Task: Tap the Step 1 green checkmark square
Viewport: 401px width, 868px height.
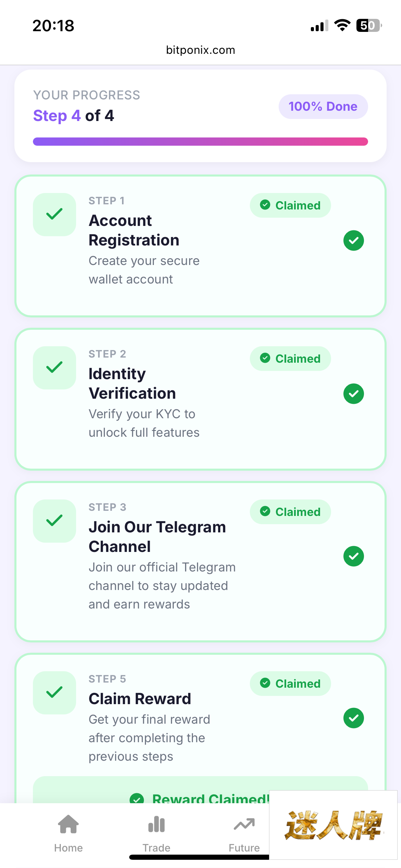Action: click(54, 215)
